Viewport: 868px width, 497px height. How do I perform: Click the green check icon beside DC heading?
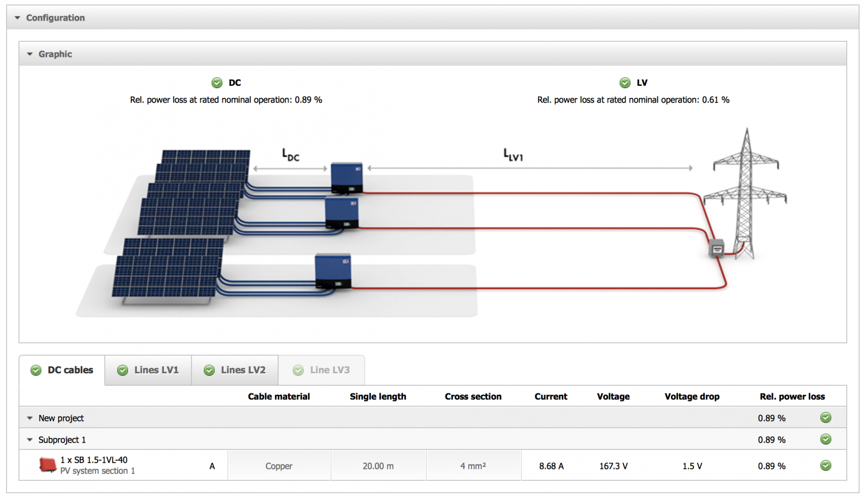217,82
